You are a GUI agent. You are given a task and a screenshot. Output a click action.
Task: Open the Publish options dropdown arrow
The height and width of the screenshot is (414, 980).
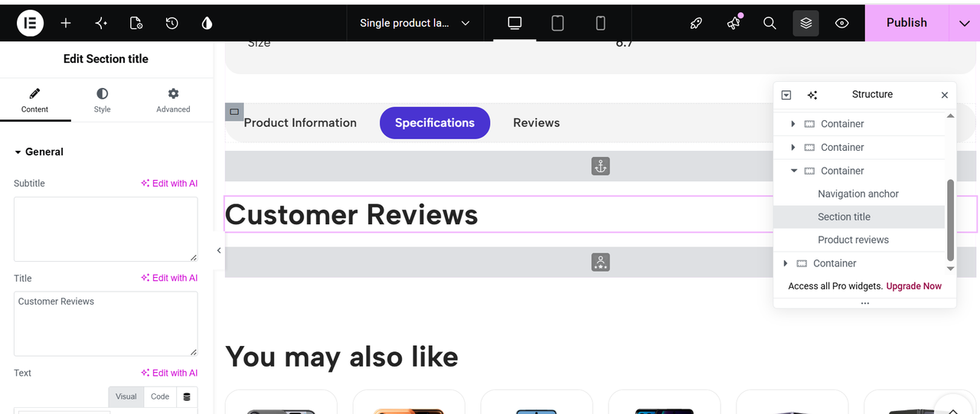[x=965, y=23]
